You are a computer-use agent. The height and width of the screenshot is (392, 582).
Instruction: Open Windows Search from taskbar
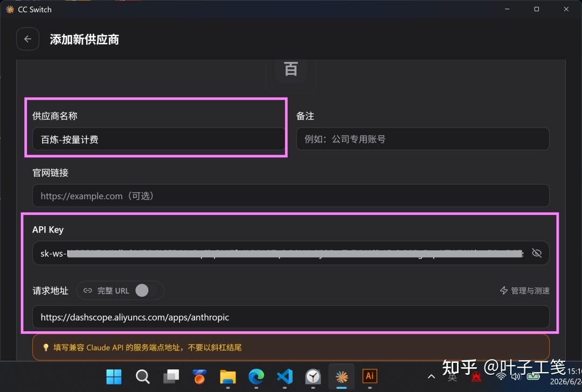pos(142,377)
